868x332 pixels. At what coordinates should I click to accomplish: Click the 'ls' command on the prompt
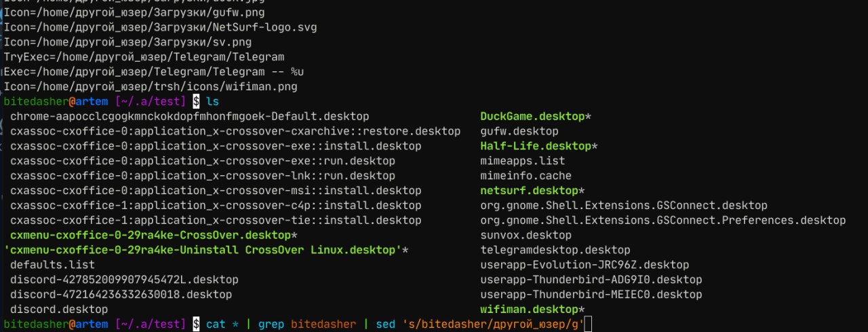pyautogui.click(x=212, y=102)
